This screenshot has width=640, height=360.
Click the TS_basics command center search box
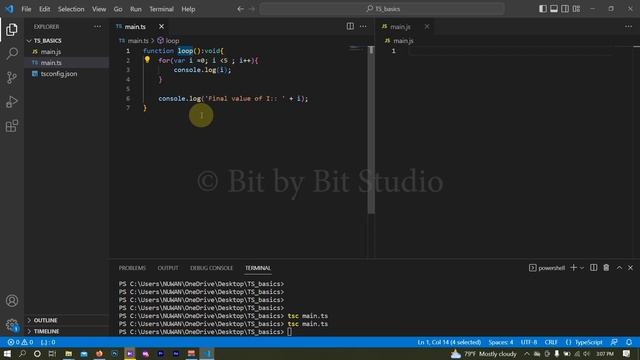pyautogui.click(x=382, y=9)
